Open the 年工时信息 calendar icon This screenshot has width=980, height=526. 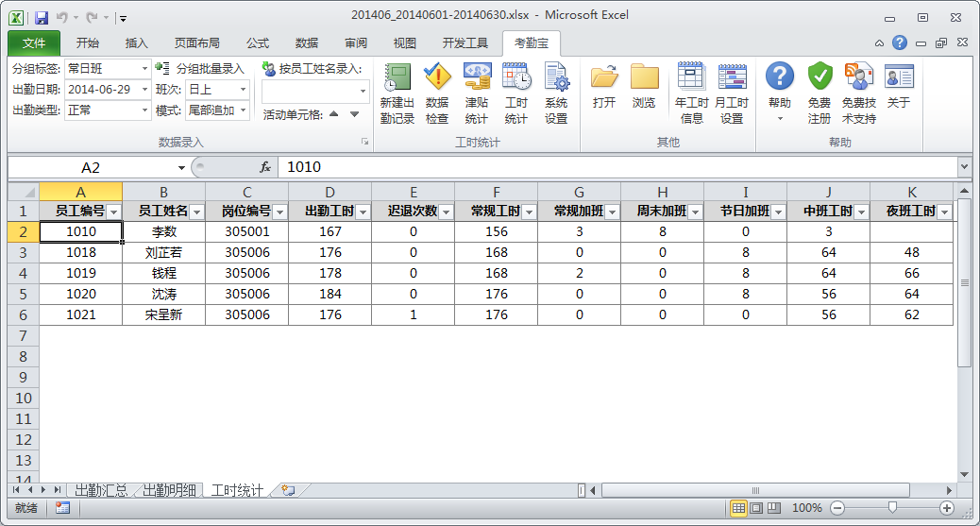pyautogui.click(x=691, y=93)
